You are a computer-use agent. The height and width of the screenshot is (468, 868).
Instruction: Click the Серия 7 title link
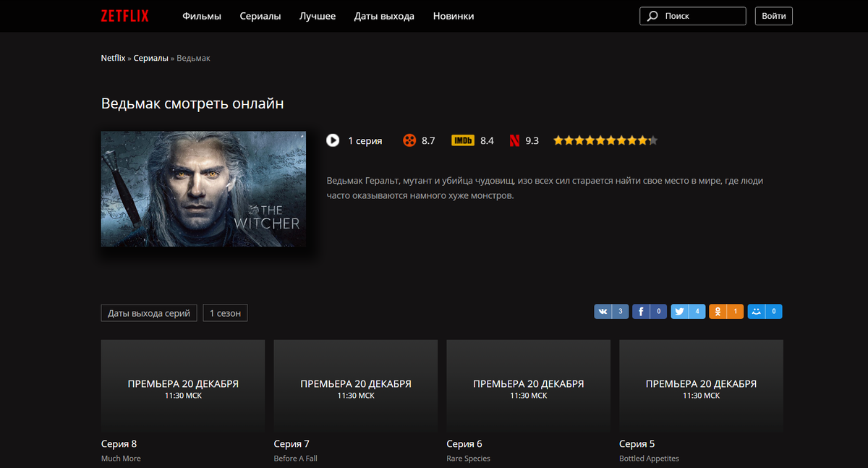click(x=292, y=443)
